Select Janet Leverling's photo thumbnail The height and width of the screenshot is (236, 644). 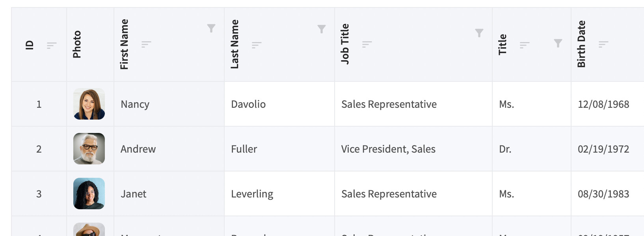pyautogui.click(x=89, y=194)
